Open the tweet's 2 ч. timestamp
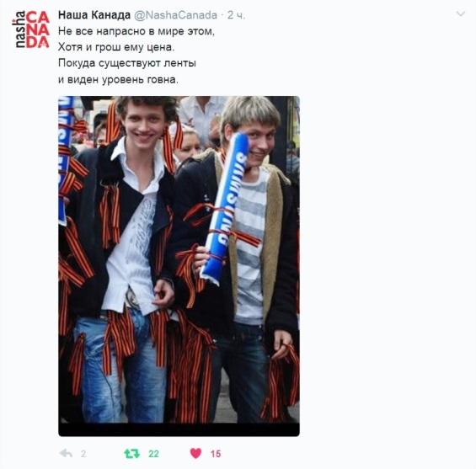The height and width of the screenshot is (469, 476). 236,15
